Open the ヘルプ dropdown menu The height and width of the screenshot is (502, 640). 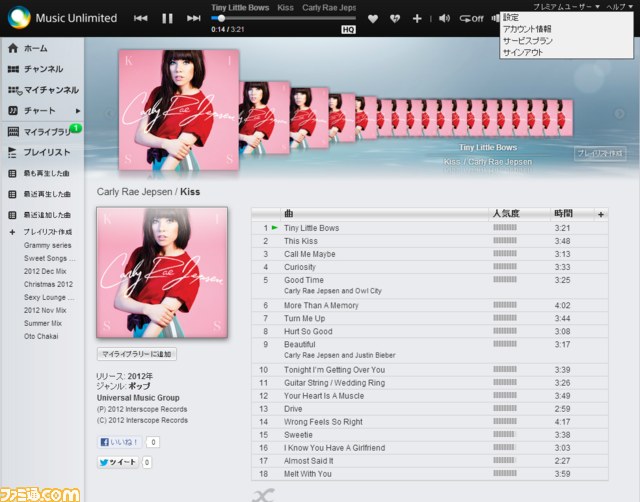click(620, 7)
